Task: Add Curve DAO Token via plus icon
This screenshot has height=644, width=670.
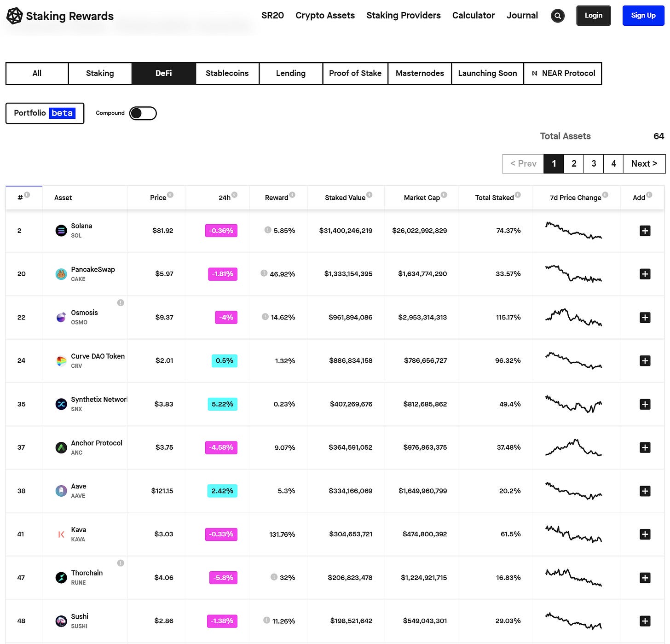Action: pyautogui.click(x=645, y=361)
